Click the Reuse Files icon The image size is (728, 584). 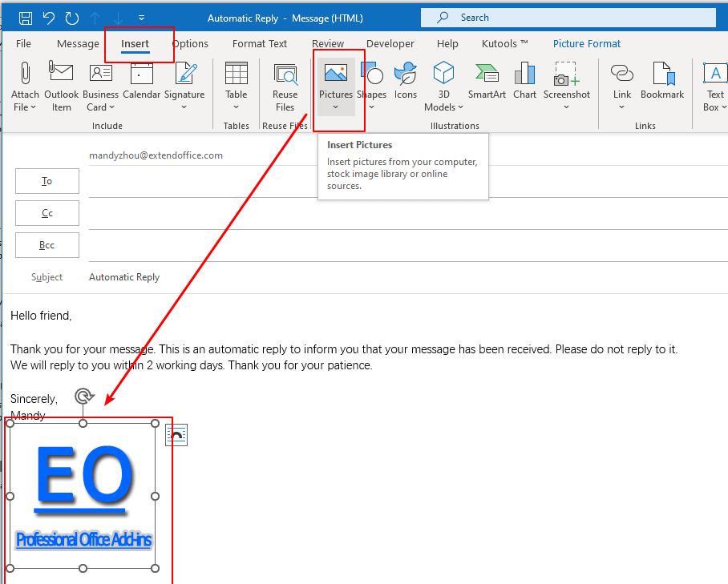[285, 85]
